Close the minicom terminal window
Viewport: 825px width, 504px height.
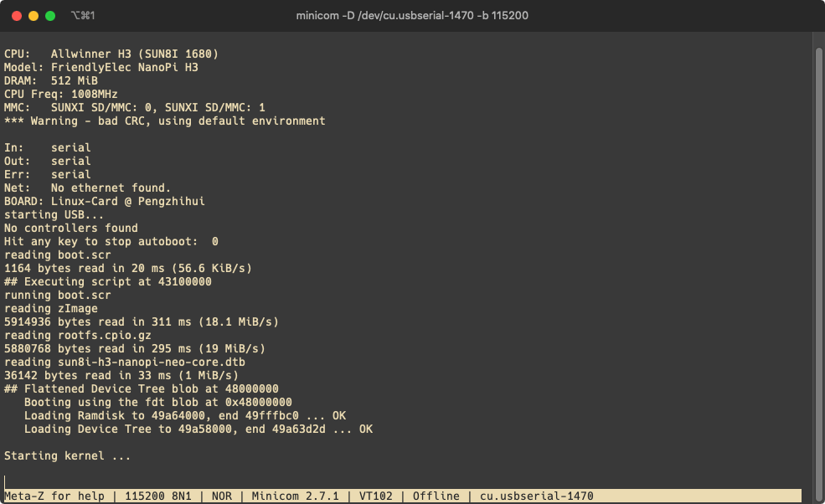pyautogui.click(x=17, y=16)
